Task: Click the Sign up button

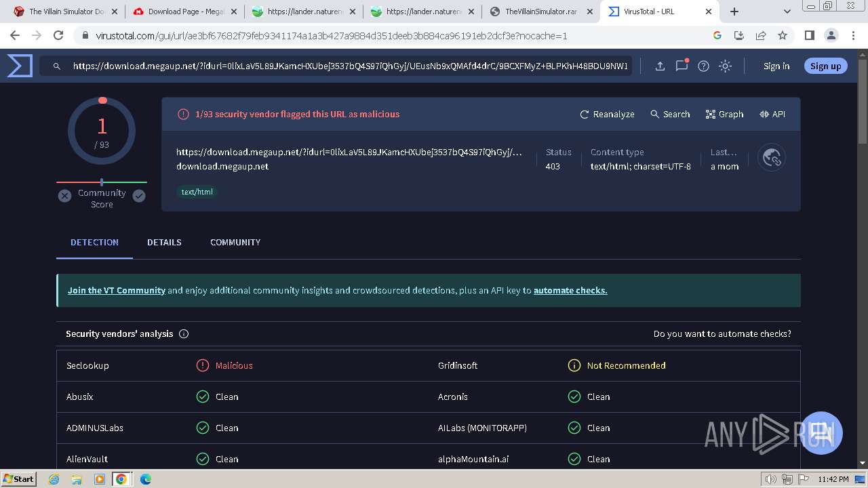Action: click(x=825, y=66)
